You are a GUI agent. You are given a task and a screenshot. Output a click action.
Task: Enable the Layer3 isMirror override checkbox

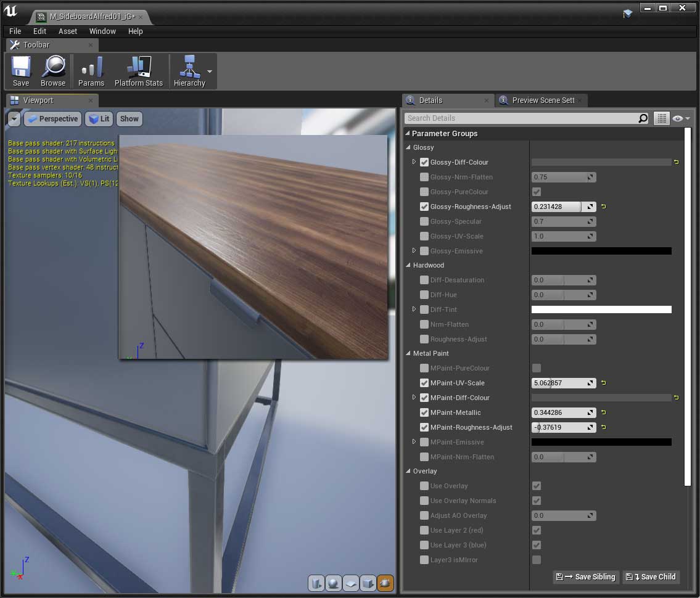(424, 560)
